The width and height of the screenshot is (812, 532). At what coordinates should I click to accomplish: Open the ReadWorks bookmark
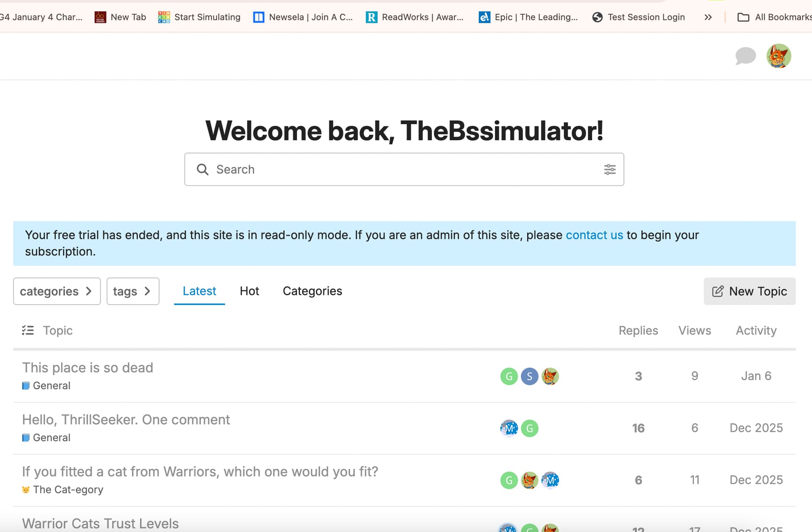click(x=414, y=17)
